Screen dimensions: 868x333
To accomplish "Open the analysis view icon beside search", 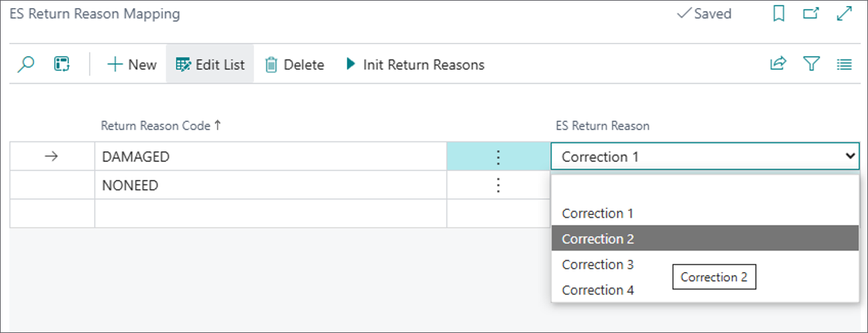I will click(62, 64).
